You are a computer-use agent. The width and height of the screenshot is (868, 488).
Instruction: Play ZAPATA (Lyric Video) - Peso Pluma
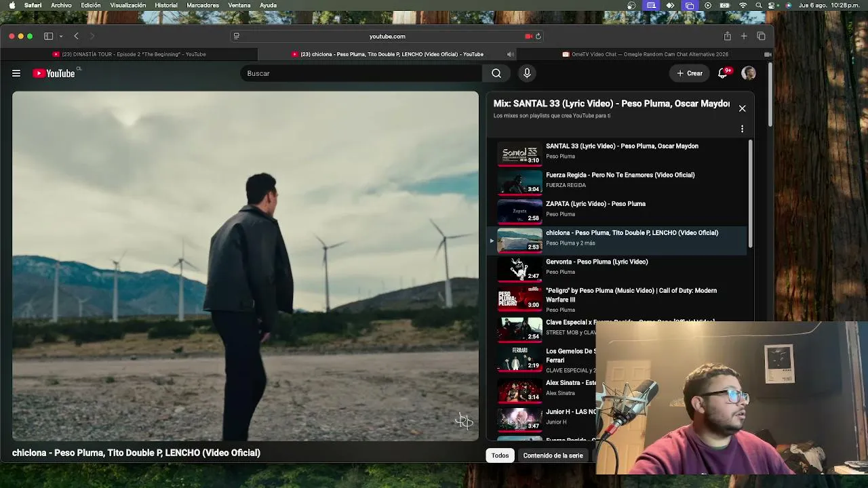coord(595,204)
